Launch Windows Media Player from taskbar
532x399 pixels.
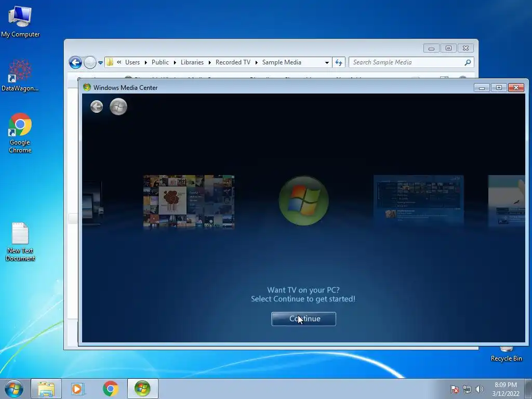78,389
